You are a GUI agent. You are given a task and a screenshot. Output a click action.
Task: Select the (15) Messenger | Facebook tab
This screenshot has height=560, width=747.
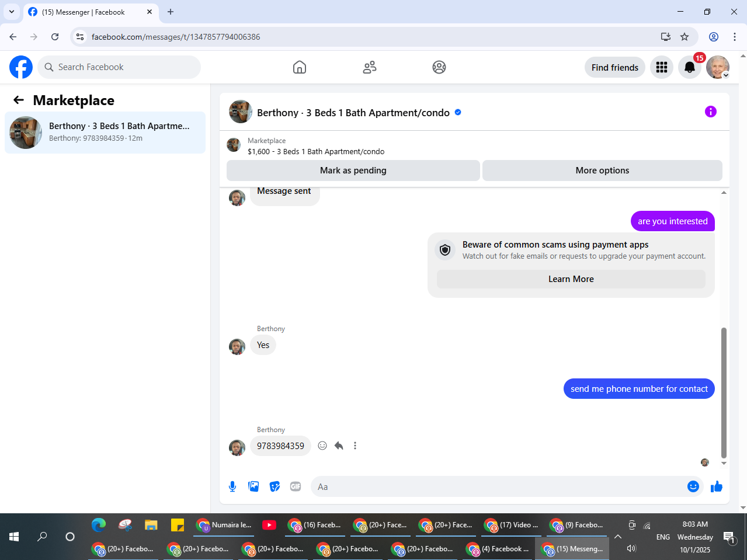click(91, 12)
